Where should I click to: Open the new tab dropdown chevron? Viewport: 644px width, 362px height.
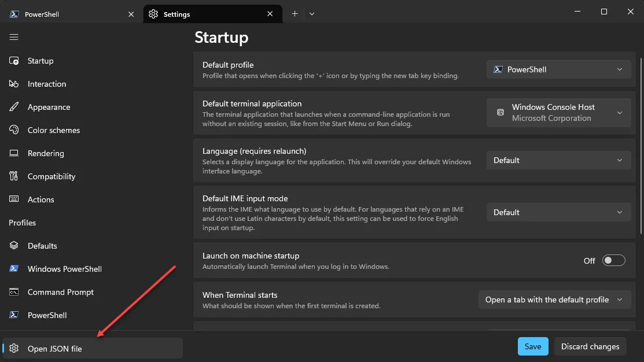click(312, 13)
